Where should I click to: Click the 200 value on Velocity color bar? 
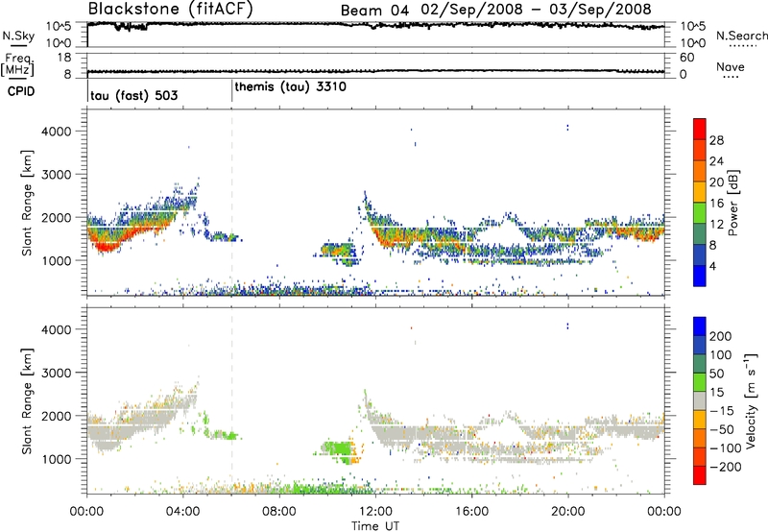point(721,336)
